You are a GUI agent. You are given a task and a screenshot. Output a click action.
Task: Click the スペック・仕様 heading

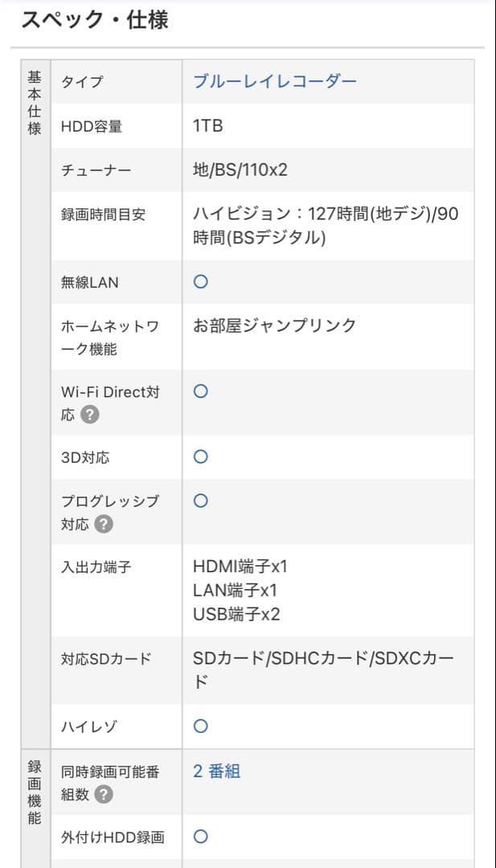[x=95, y=20]
